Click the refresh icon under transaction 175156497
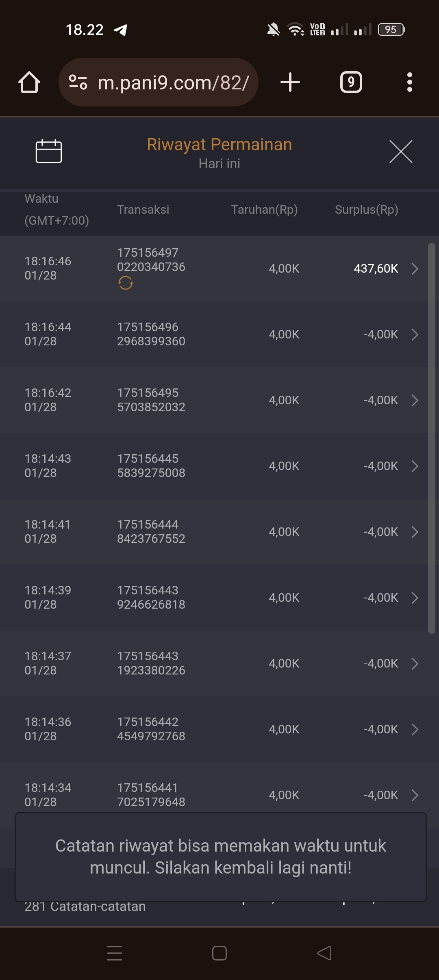Image resolution: width=439 pixels, height=980 pixels. 126,283
